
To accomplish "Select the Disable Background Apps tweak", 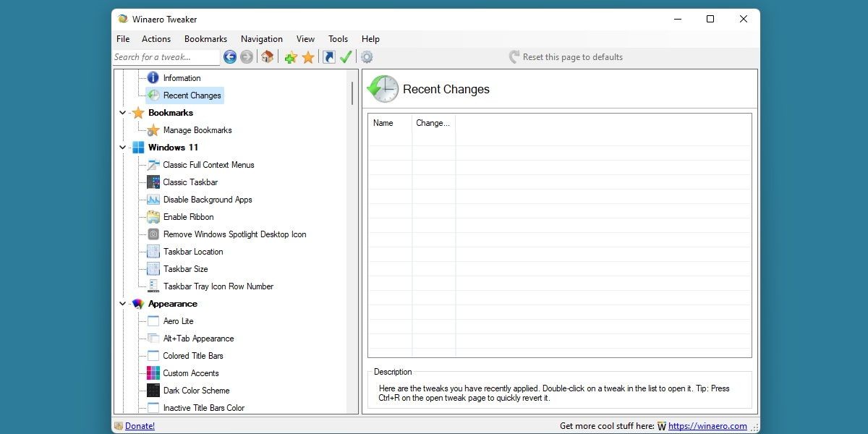I will tap(208, 200).
